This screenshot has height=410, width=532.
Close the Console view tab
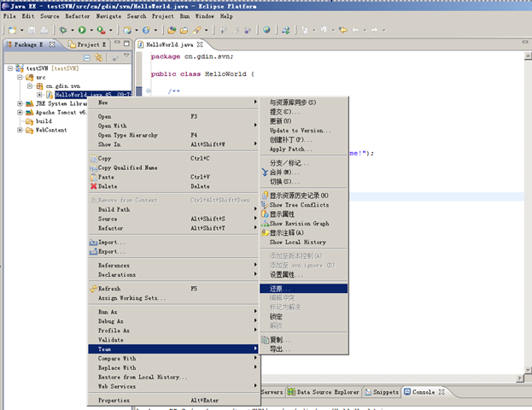[441, 392]
